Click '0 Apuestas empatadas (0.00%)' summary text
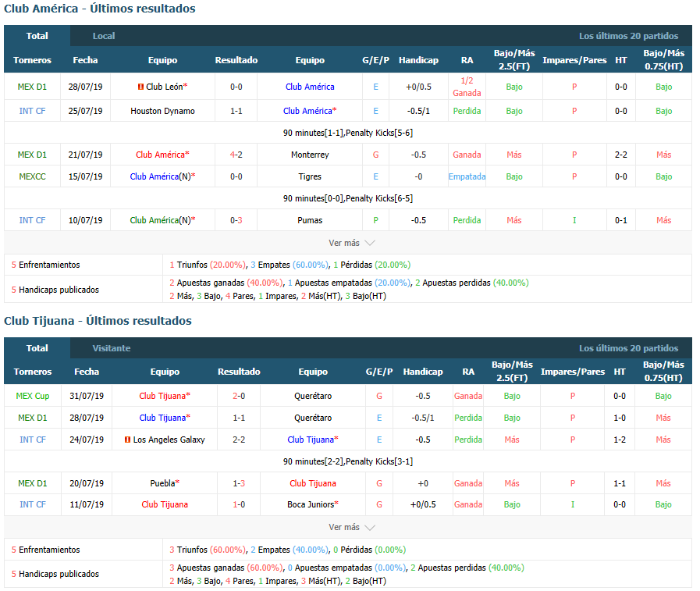Image resolution: width=700 pixels, height=591 pixels. [346, 568]
